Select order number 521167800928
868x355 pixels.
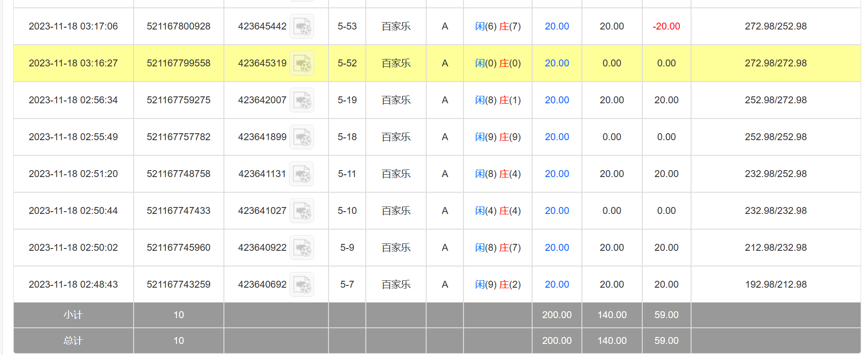pyautogui.click(x=178, y=26)
